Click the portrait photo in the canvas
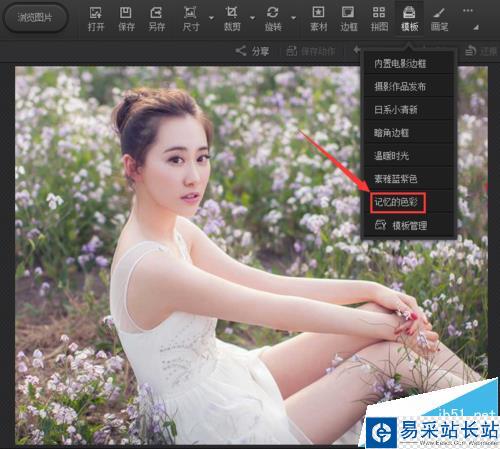Screen dimensions: 500x449 pyautogui.click(x=252, y=255)
